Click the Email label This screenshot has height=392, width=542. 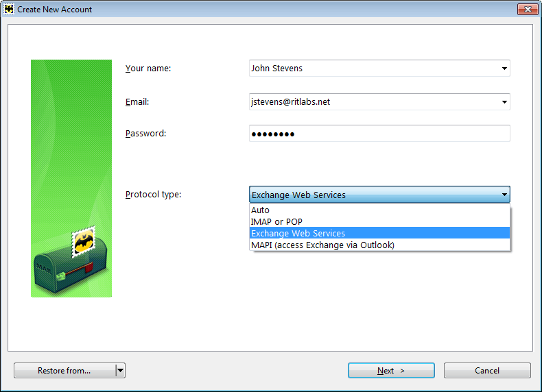tap(137, 102)
